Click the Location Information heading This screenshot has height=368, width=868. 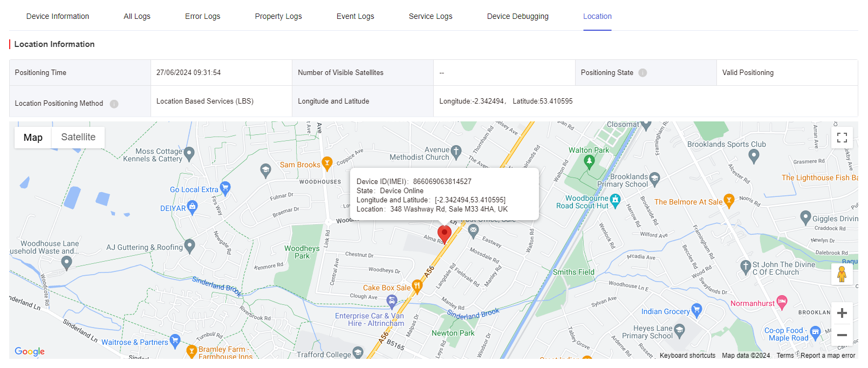coord(54,44)
